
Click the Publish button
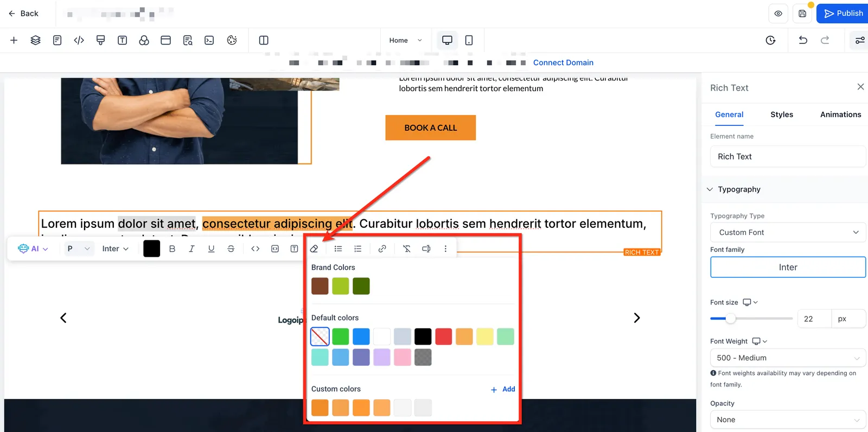(843, 14)
